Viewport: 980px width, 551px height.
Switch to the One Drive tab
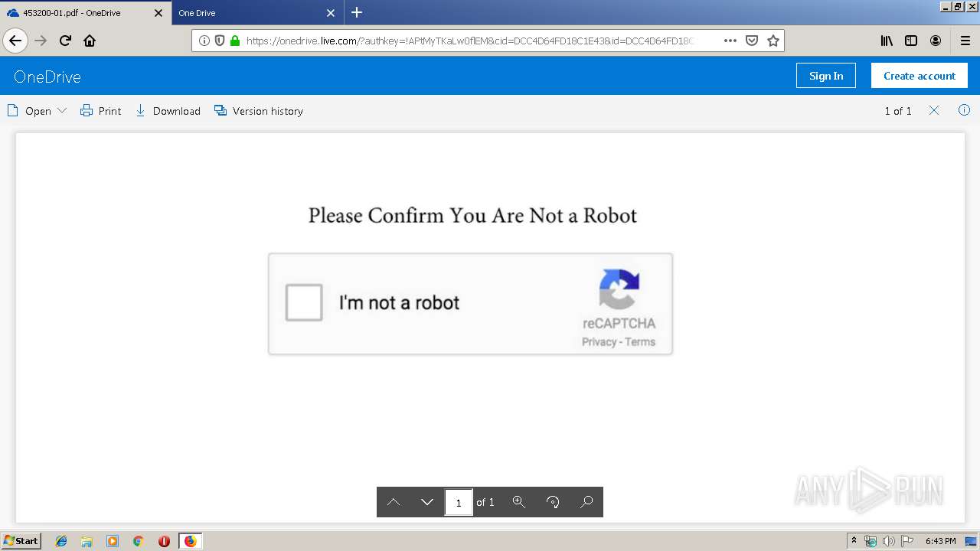pyautogui.click(x=256, y=13)
